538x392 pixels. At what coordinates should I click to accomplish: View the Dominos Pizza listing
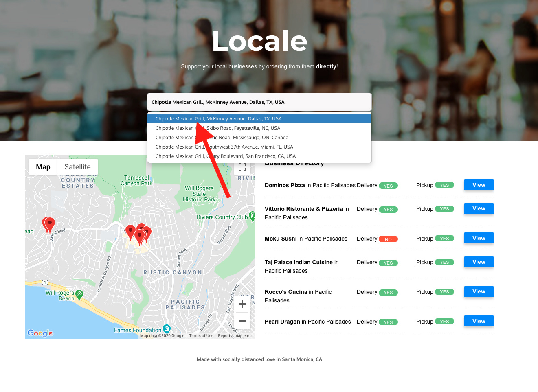click(479, 185)
